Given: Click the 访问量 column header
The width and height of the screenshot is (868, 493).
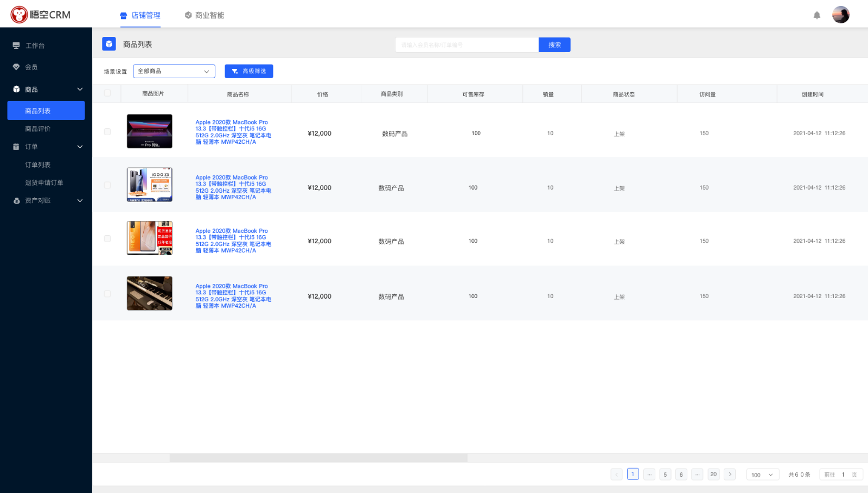Looking at the screenshot, I should click(707, 94).
